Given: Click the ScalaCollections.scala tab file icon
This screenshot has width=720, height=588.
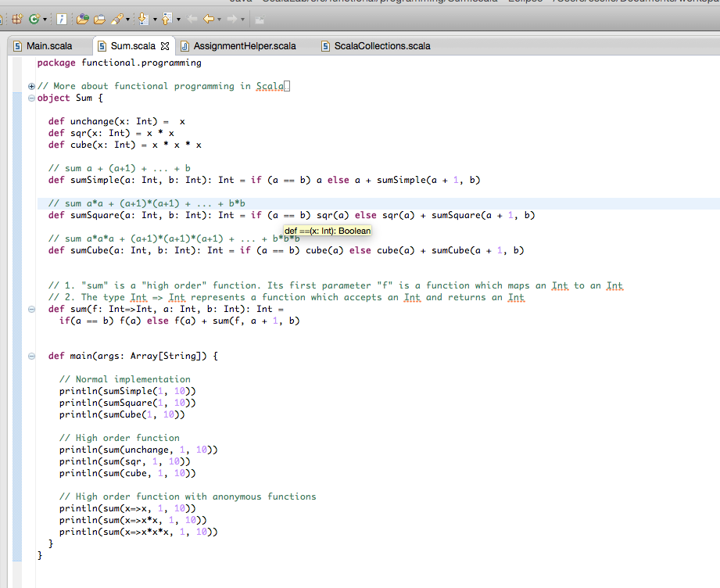Looking at the screenshot, I should pos(325,46).
